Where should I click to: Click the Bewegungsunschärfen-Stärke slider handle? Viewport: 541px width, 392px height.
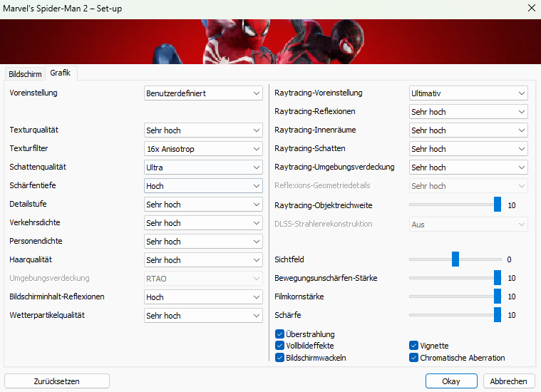pos(498,278)
